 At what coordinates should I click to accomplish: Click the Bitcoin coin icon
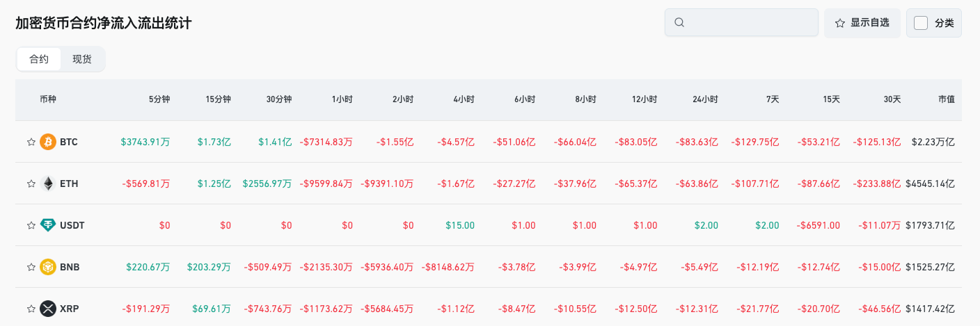click(48, 142)
